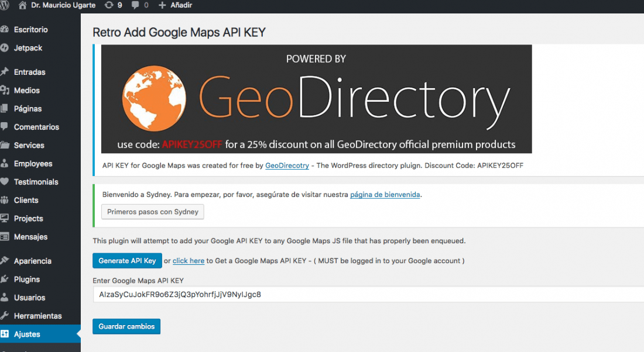Open the comments bubble icon in the admin bar
This screenshot has width=644, height=352.
(135, 5)
